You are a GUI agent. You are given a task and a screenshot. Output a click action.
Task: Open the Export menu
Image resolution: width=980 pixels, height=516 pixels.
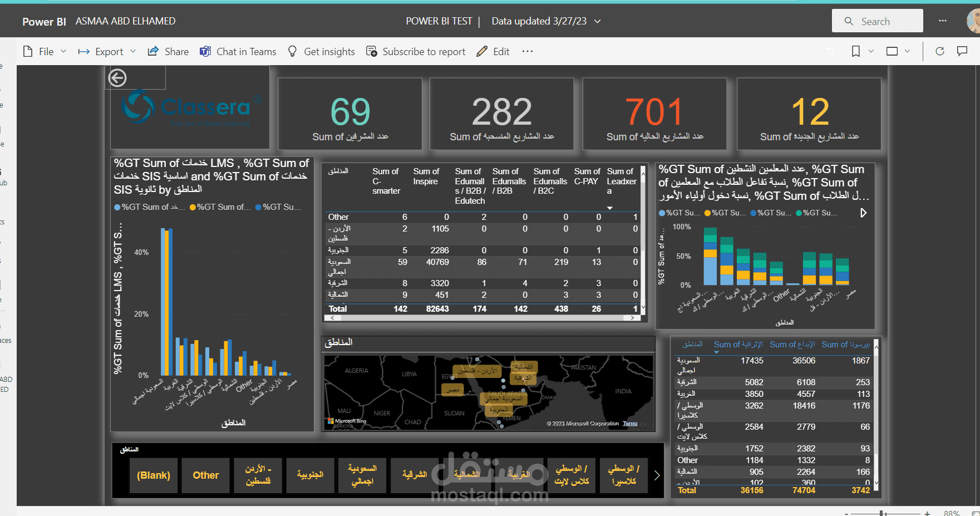[107, 52]
